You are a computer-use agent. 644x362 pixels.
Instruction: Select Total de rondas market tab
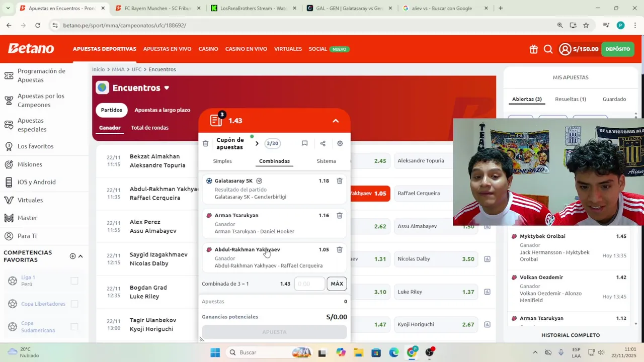pyautogui.click(x=149, y=128)
